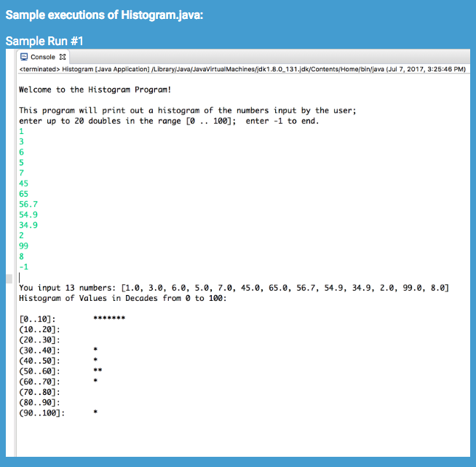Click the [0..10] histogram row label
This screenshot has height=467, width=476.
point(37,319)
